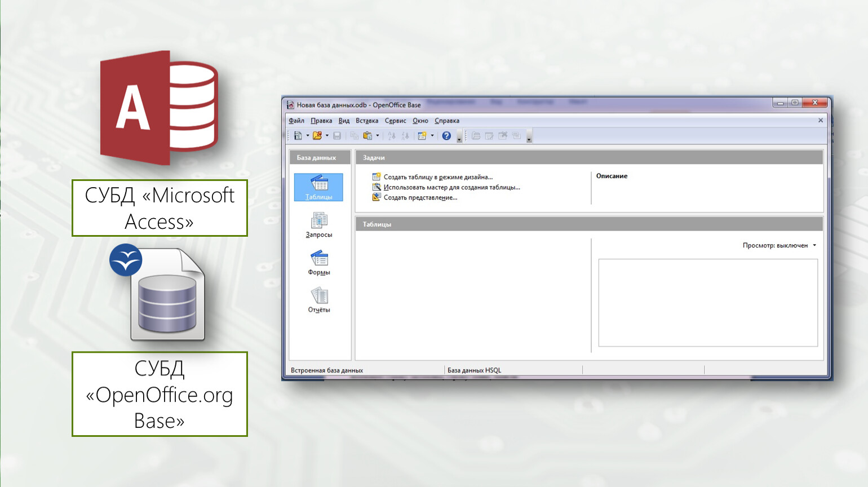
Task: Click the design-view table icon in Задачи
Action: (377, 176)
